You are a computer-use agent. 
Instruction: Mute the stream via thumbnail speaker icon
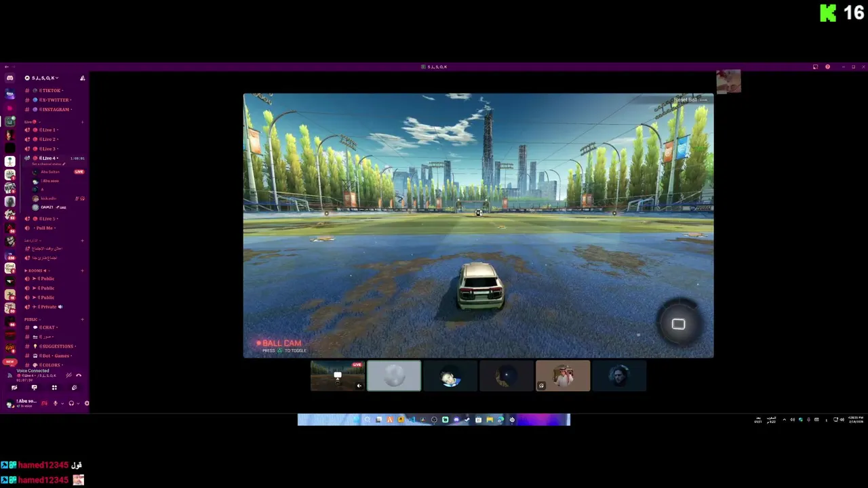pyautogui.click(x=359, y=386)
